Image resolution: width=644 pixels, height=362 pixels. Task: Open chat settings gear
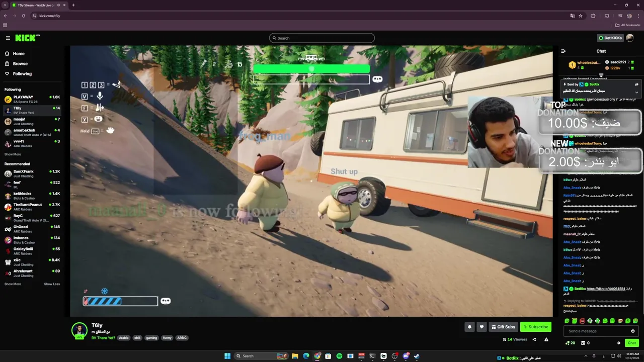[x=619, y=343]
